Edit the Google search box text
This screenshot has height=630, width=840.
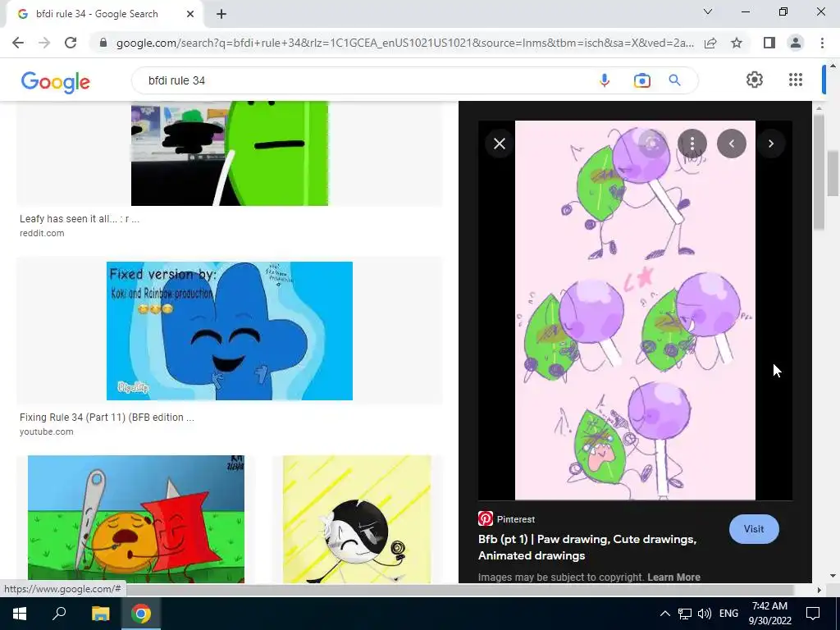364,80
